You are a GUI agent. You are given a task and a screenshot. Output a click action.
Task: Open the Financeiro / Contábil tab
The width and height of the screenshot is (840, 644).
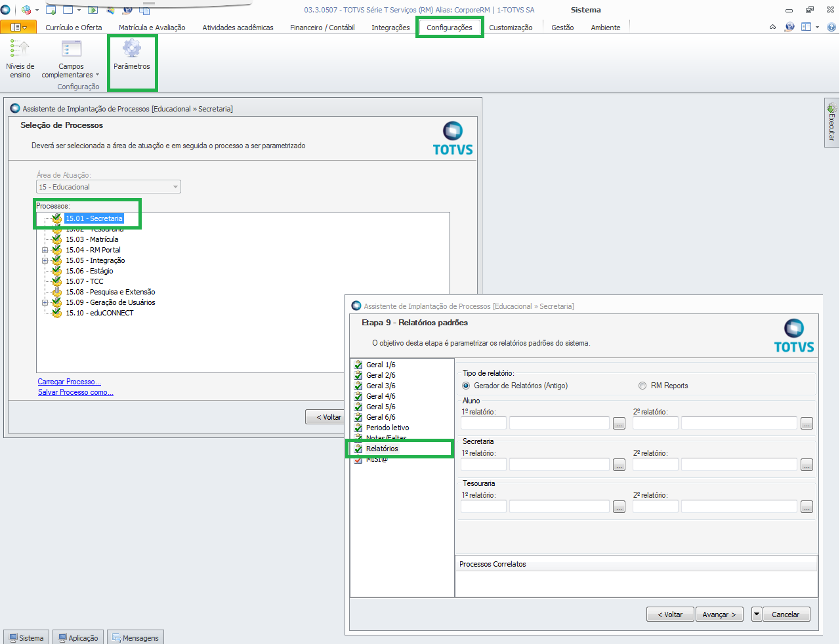tap(322, 28)
